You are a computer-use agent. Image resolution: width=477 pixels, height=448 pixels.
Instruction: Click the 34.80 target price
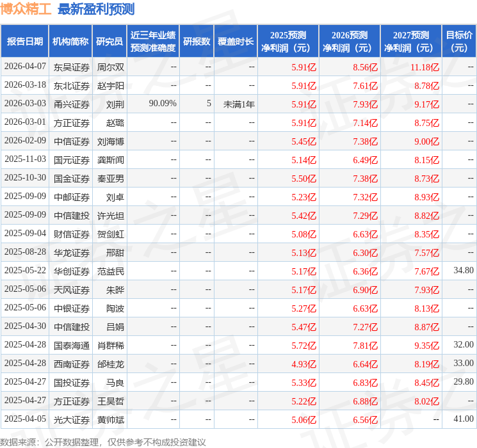[464, 270]
